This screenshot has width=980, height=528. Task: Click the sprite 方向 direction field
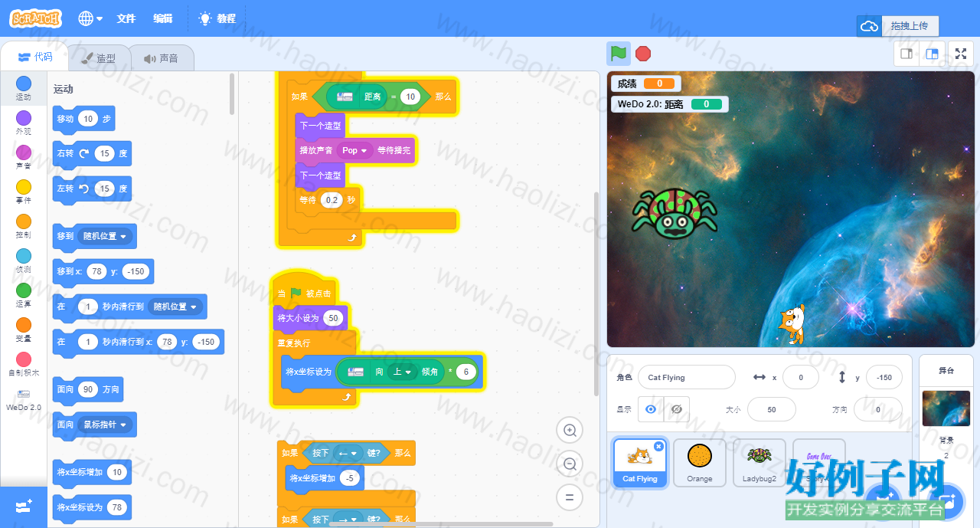pyautogui.click(x=878, y=409)
